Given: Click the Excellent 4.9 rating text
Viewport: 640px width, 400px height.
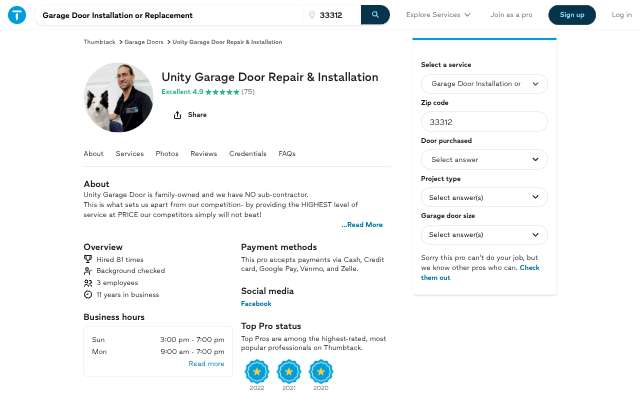Looking at the screenshot, I should (x=182, y=92).
